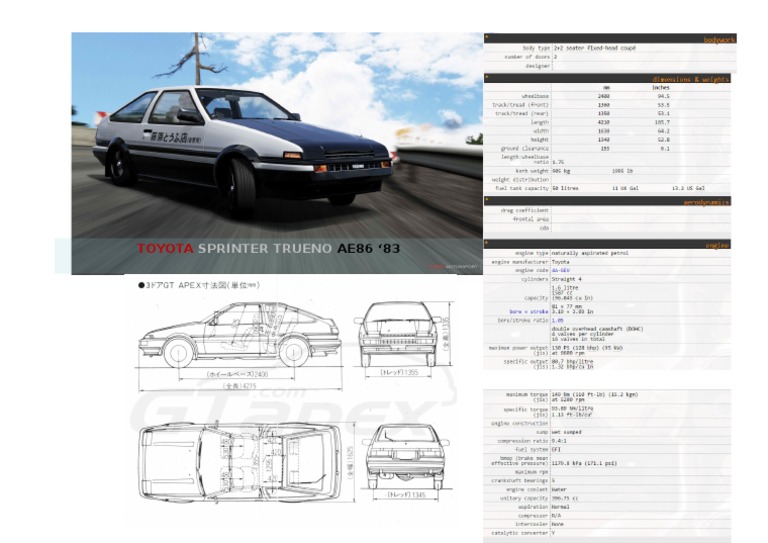Click the bodywork section header

coord(610,39)
